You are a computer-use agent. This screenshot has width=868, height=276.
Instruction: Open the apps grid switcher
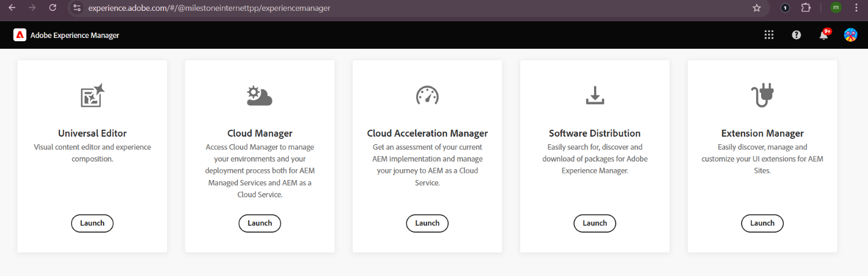pos(769,35)
